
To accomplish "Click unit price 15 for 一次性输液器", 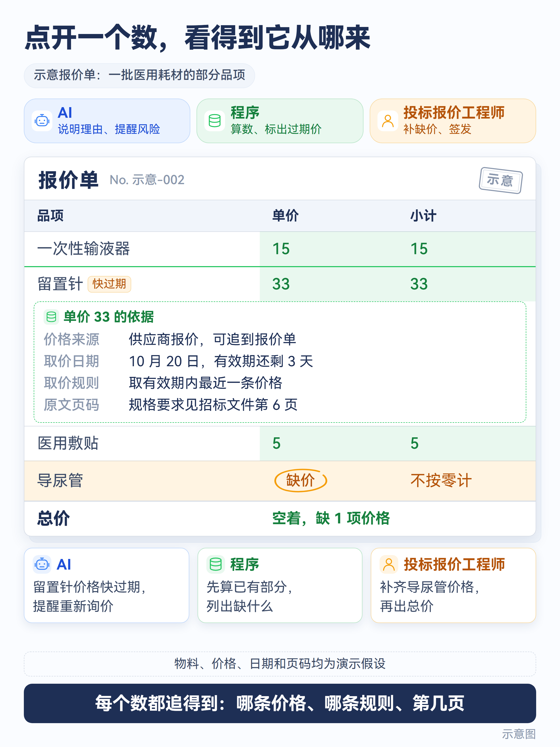I will pos(281,249).
